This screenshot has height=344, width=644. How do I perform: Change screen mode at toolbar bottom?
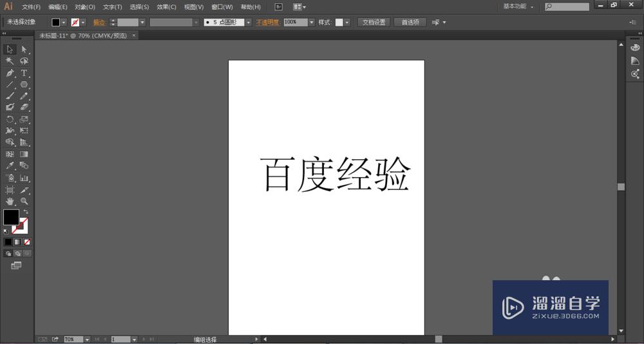[x=16, y=265]
